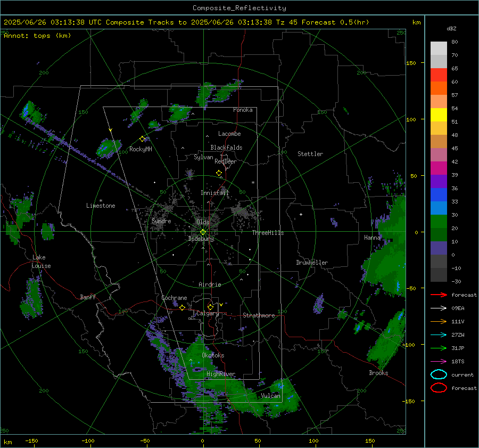The width and height of the screenshot is (479, 448).
Task: Click yellow diamond marker below Cochrane
Action: click(182, 307)
